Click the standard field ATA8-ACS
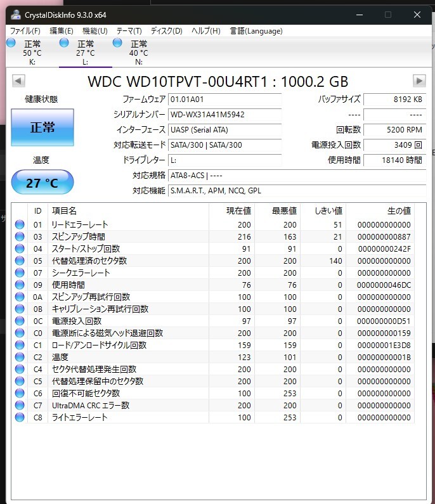The image size is (435, 504). [297, 176]
